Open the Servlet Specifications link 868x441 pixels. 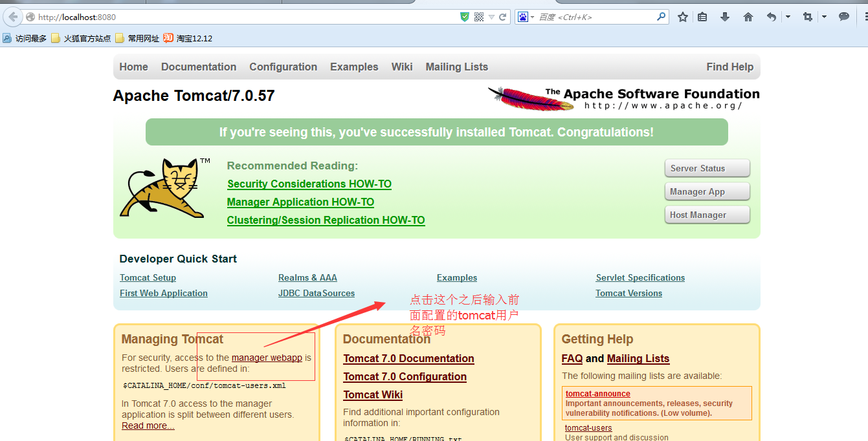640,277
